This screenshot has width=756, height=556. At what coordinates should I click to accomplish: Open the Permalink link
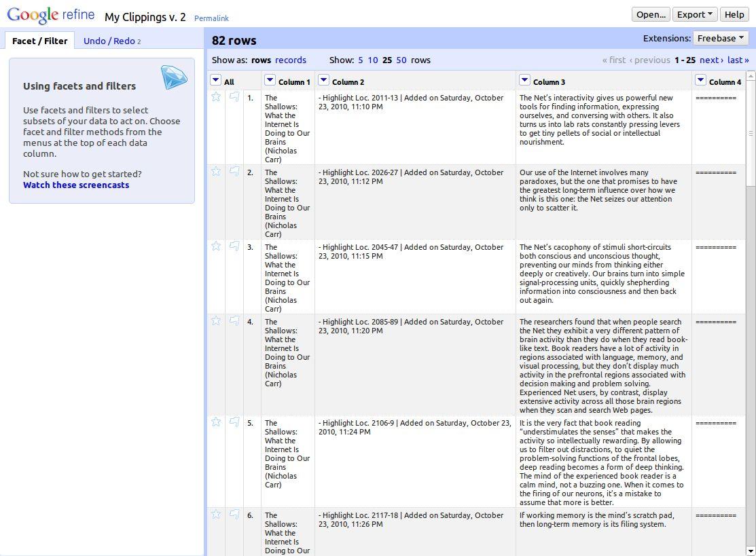[x=211, y=18]
